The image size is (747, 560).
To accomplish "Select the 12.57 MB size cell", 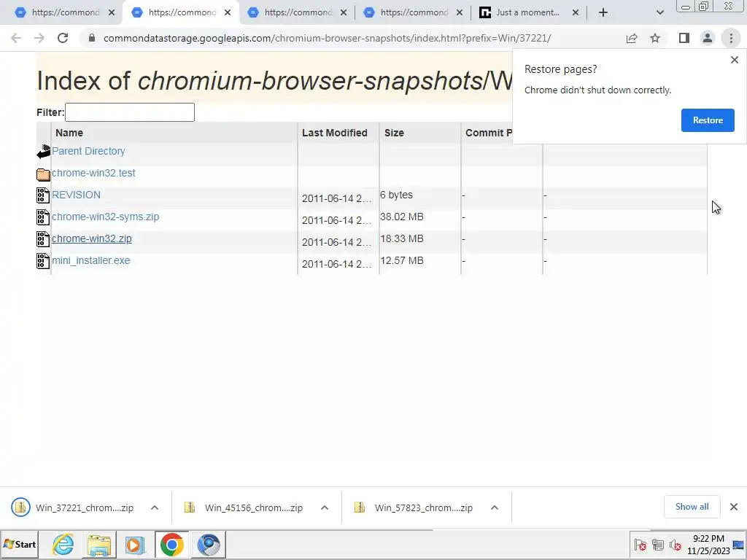I will [402, 260].
